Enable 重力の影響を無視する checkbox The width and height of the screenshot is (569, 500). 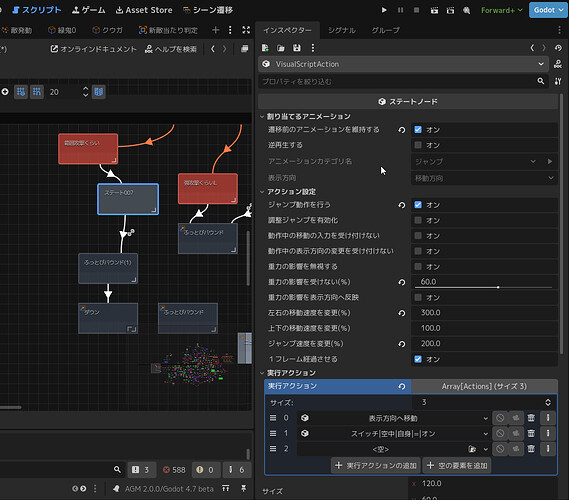pos(418,267)
